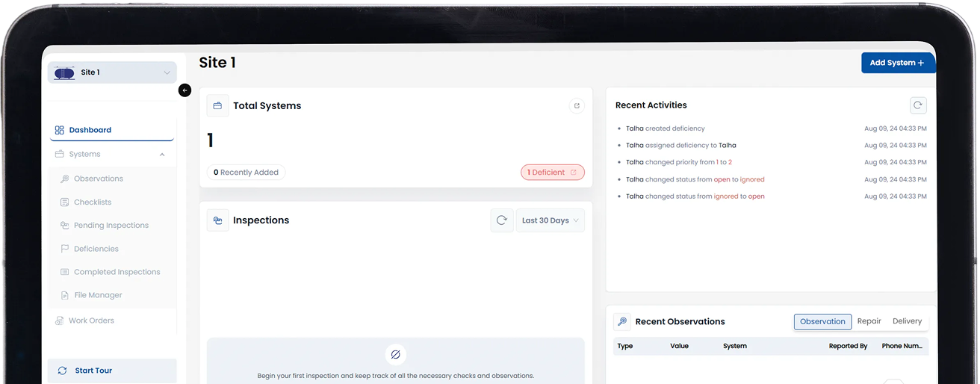Open the 1 Deficient badge link

552,173
